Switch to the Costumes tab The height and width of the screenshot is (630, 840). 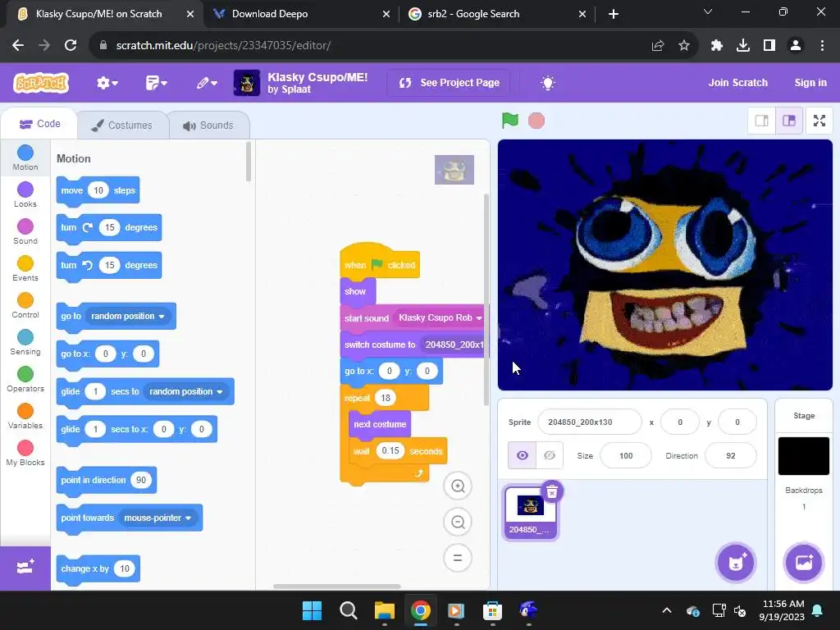122,126
